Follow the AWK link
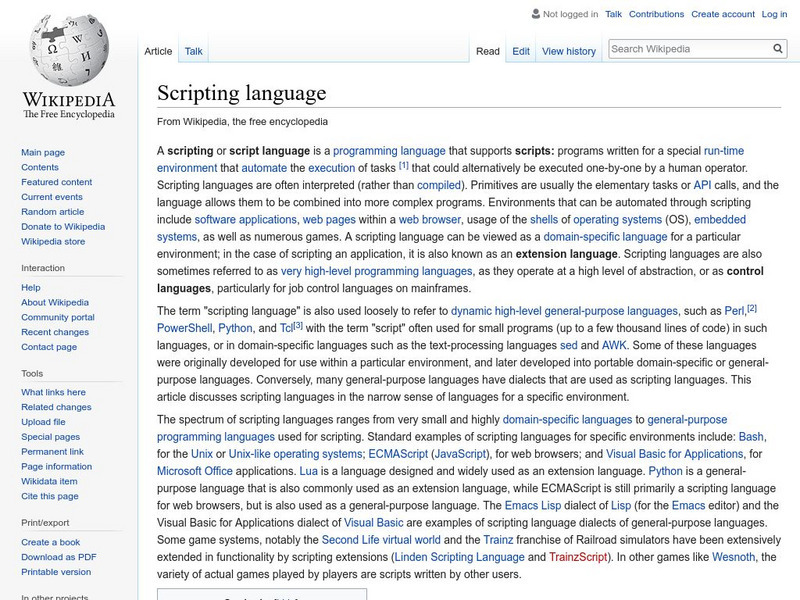 point(614,345)
